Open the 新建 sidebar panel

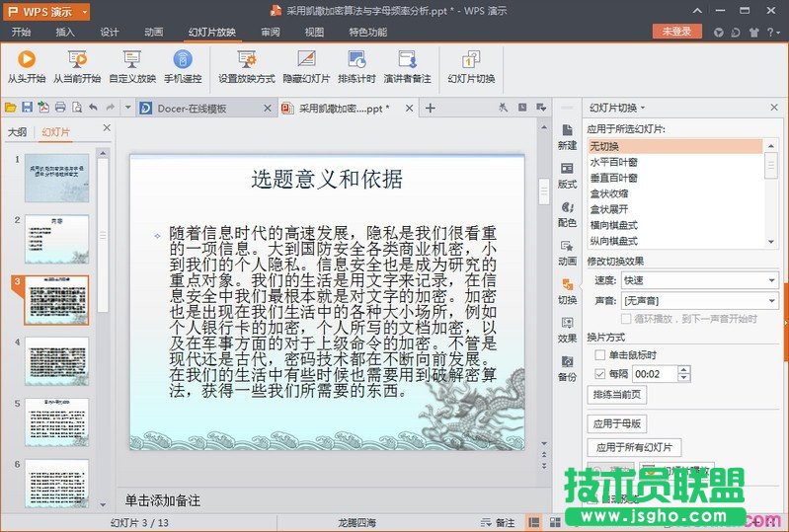click(567, 137)
